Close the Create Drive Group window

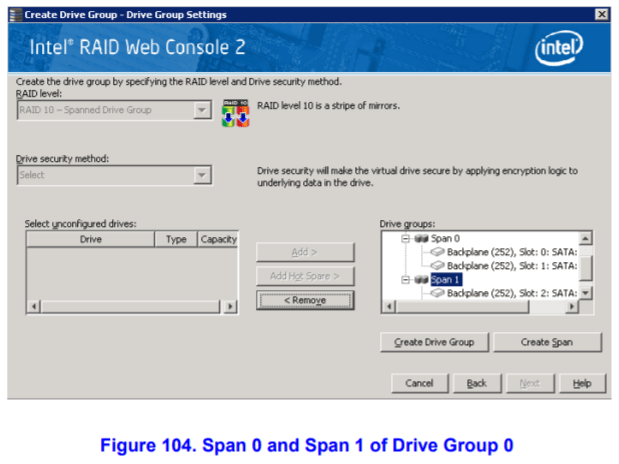[x=602, y=15]
